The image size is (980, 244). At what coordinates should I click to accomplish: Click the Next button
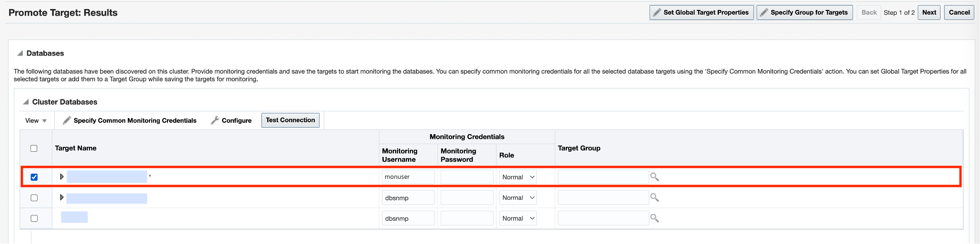pos(929,13)
